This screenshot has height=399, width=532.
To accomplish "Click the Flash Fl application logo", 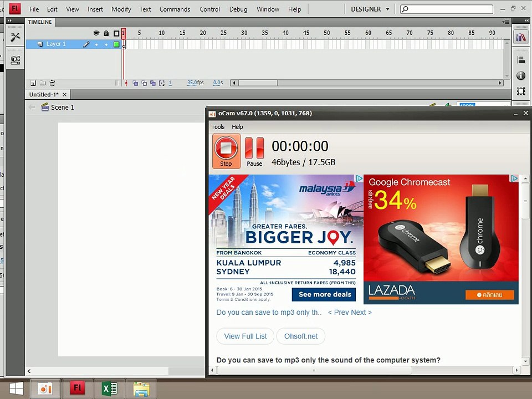I will 14,8.
